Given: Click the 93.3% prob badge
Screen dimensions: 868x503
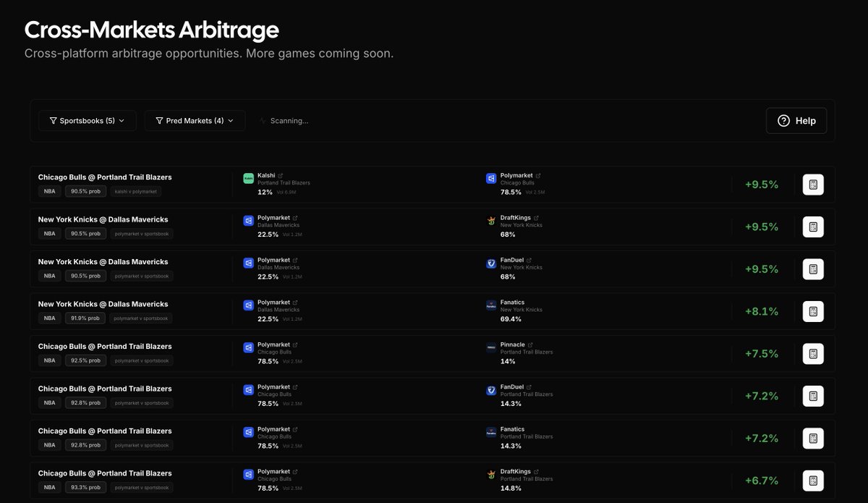Looking at the screenshot, I should [x=85, y=488].
